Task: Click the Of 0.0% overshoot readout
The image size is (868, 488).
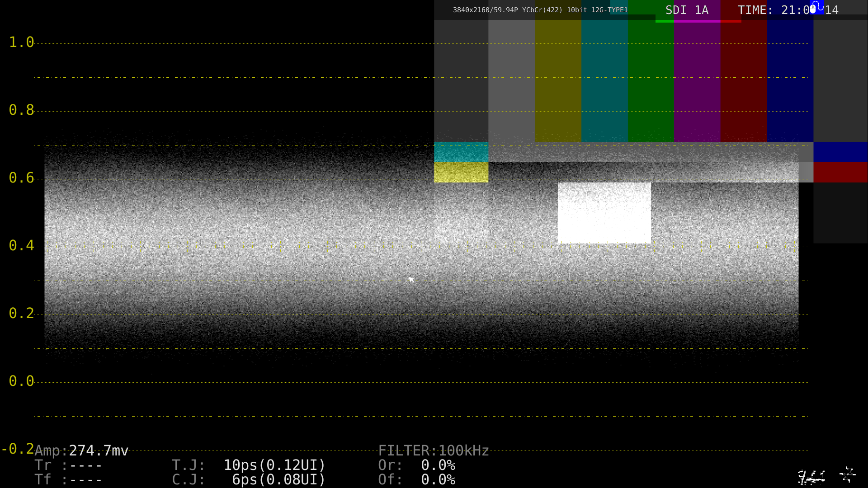Action: pyautogui.click(x=417, y=479)
